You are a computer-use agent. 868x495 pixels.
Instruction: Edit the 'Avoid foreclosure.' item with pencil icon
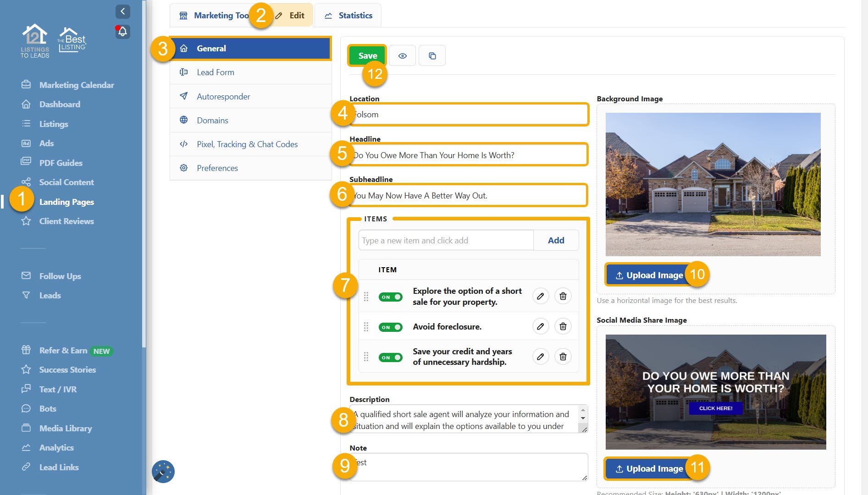click(541, 326)
